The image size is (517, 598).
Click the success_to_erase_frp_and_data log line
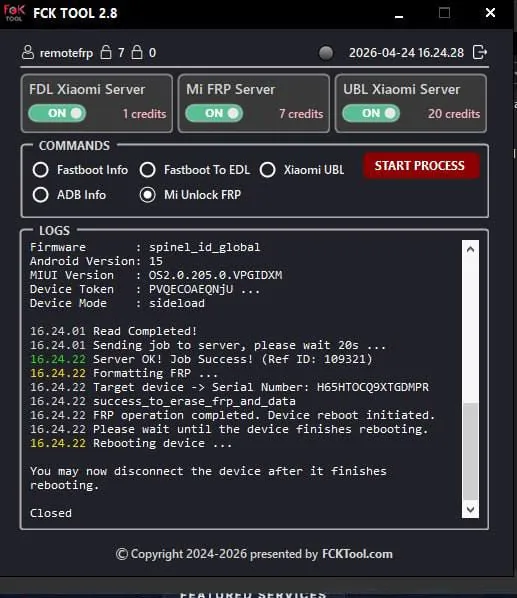[x=163, y=401]
